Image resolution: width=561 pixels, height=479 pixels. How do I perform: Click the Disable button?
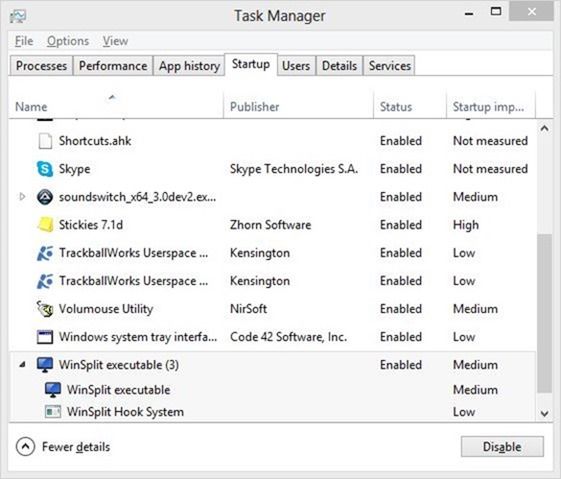pyautogui.click(x=502, y=446)
